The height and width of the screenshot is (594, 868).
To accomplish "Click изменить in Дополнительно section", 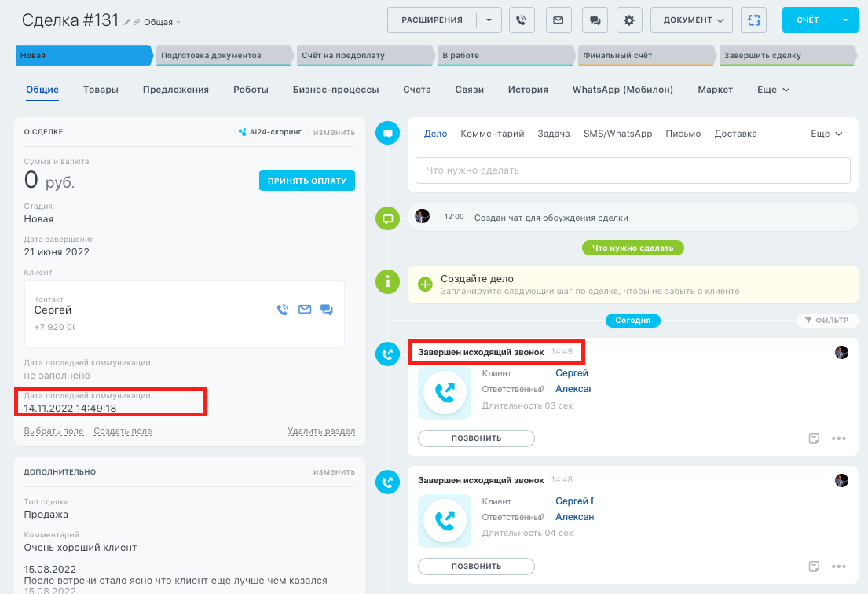I will pos(334,471).
